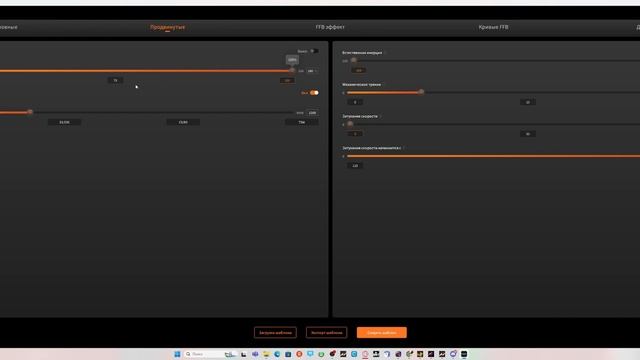Click the input field beside the short slider
This screenshot has height=360, width=640.
pos(312,113)
